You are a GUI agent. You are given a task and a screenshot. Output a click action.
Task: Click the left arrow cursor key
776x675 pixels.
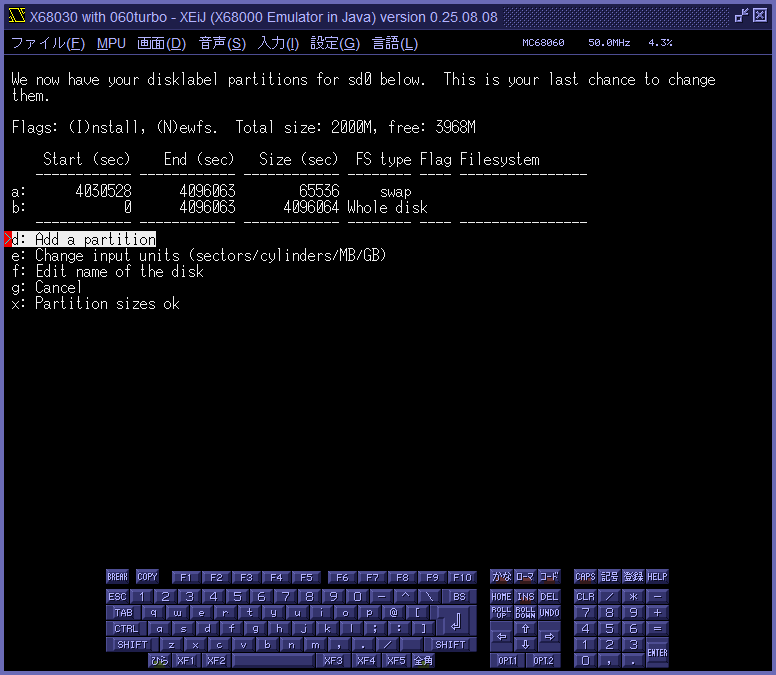(501, 636)
